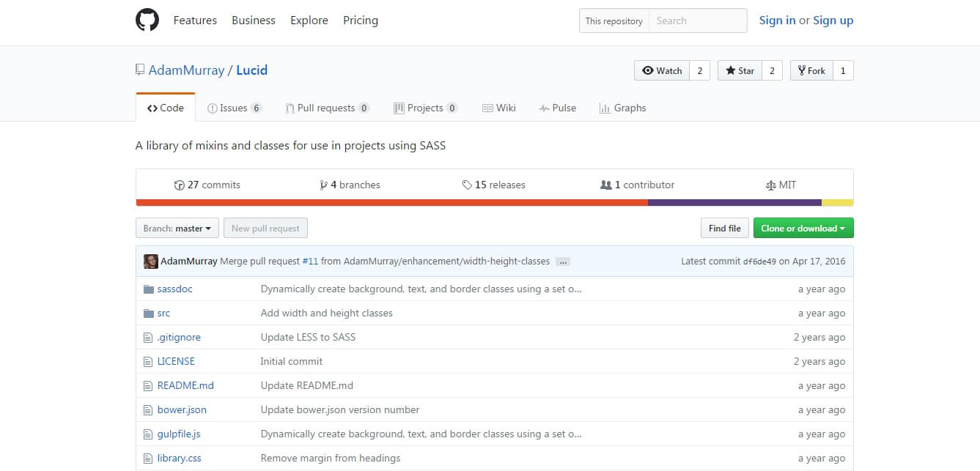
Task: Click the repository book icon beside AdamMurray
Action: pos(140,70)
